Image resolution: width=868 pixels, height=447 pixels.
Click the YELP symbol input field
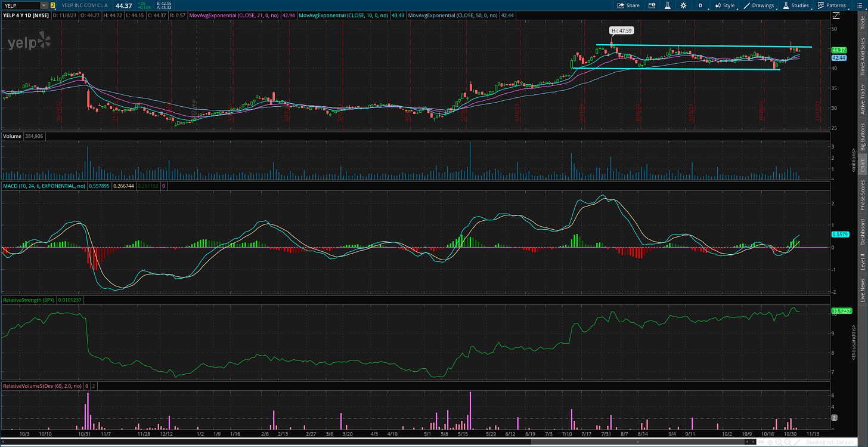click(x=20, y=5)
